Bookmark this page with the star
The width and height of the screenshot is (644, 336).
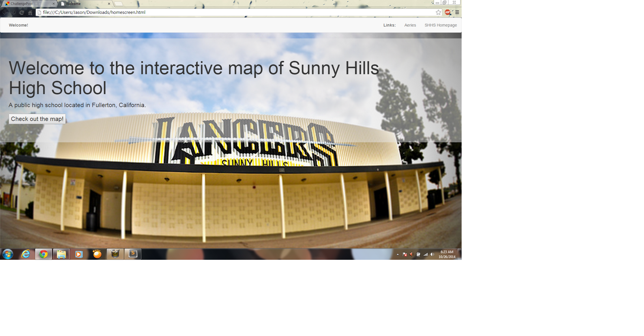coord(438,12)
